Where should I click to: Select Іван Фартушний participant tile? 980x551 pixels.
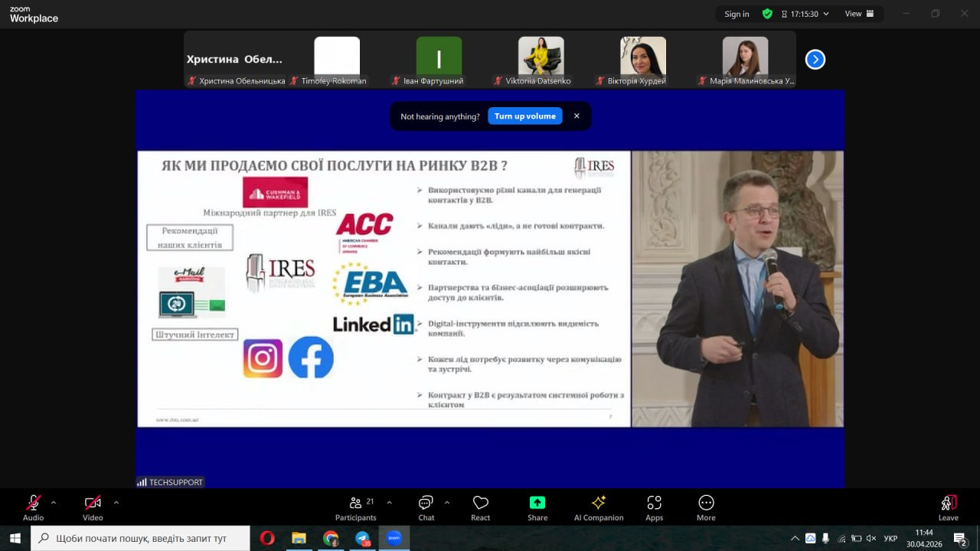click(439, 60)
